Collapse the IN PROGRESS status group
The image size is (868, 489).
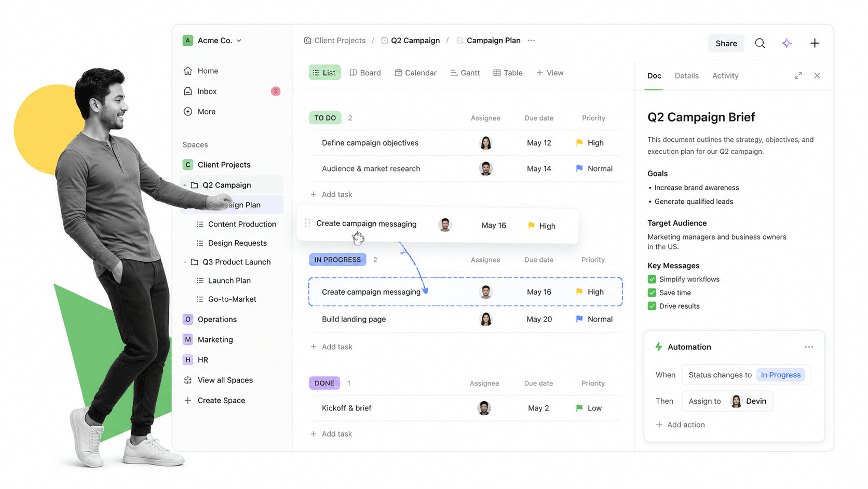pos(337,259)
